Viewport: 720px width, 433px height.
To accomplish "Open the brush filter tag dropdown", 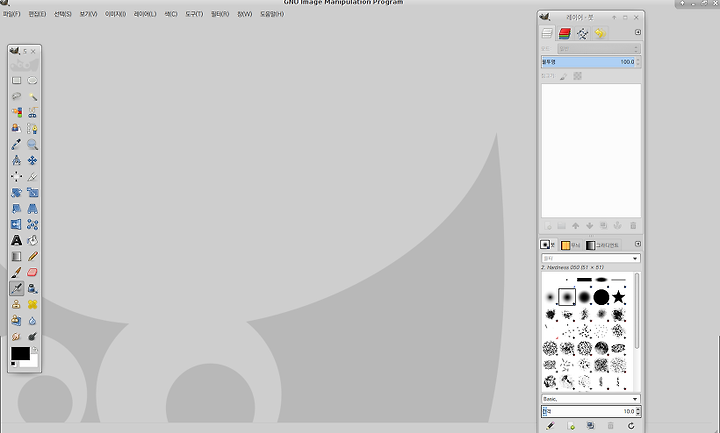I will (x=591, y=259).
